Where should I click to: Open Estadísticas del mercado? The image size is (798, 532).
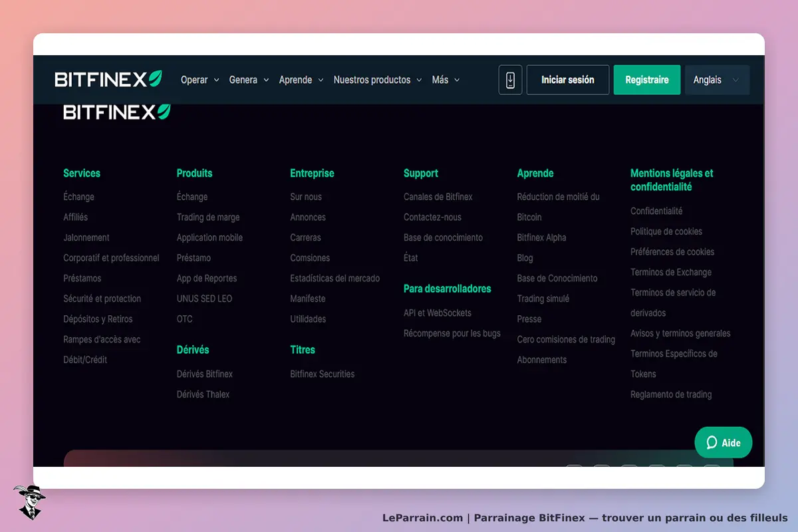click(335, 279)
